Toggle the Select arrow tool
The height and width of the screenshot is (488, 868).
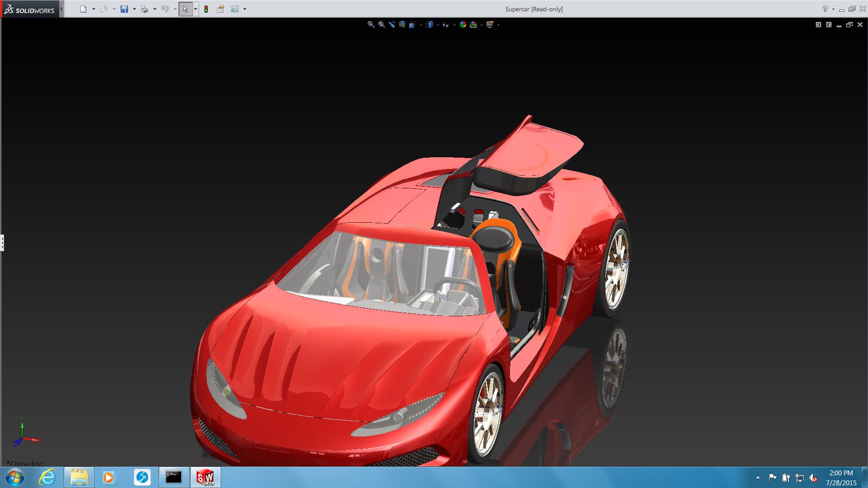point(185,9)
